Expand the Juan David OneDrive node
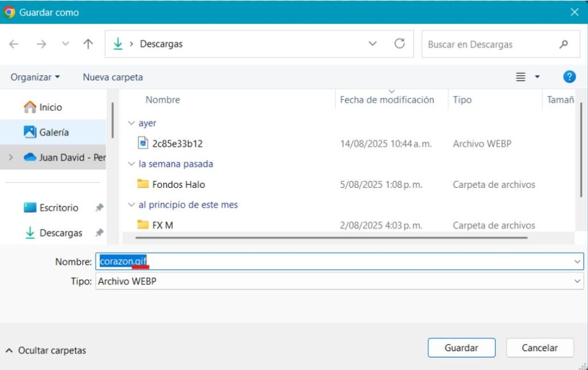 11,157
